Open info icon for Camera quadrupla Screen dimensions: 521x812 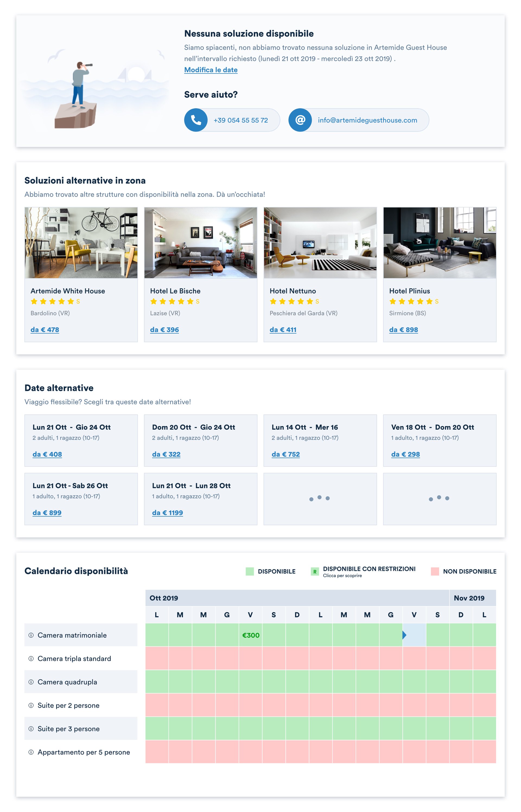coord(31,682)
